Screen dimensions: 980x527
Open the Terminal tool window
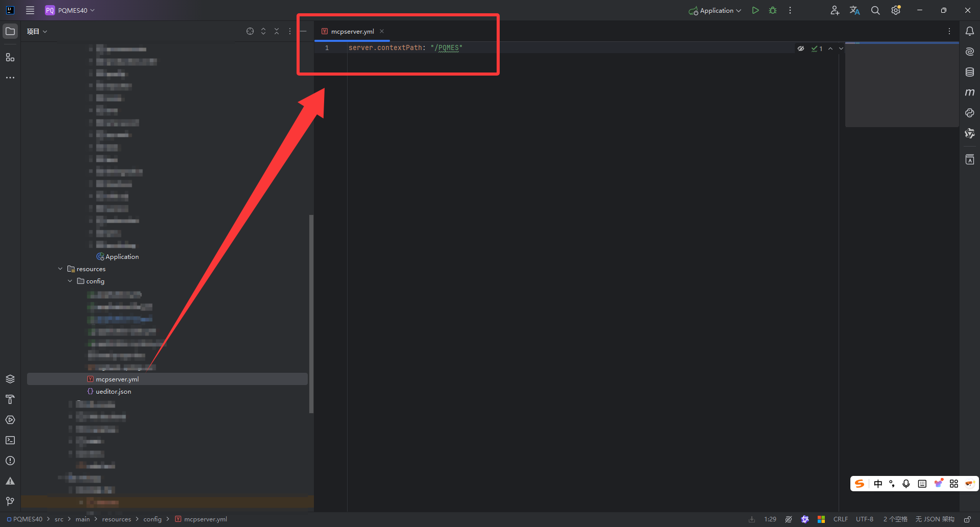pos(10,440)
